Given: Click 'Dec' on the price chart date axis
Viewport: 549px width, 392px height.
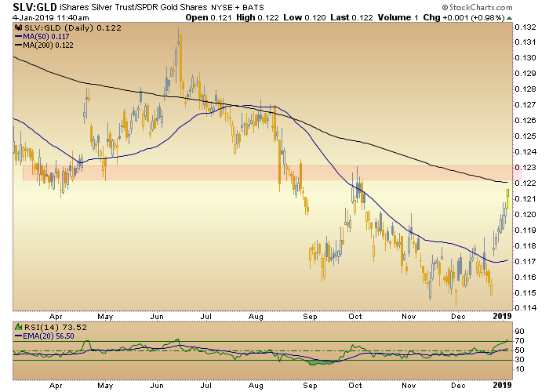Looking at the screenshot, I should (x=458, y=317).
